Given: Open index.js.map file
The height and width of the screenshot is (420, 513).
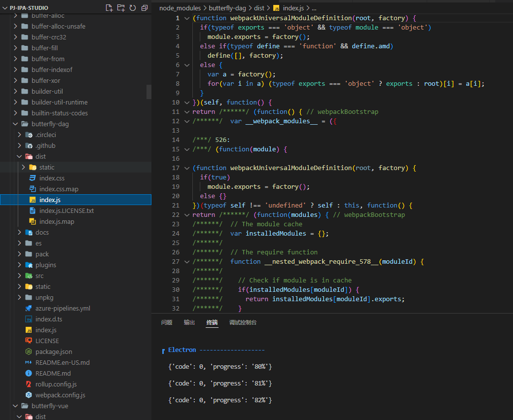Looking at the screenshot, I should tap(57, 221).
